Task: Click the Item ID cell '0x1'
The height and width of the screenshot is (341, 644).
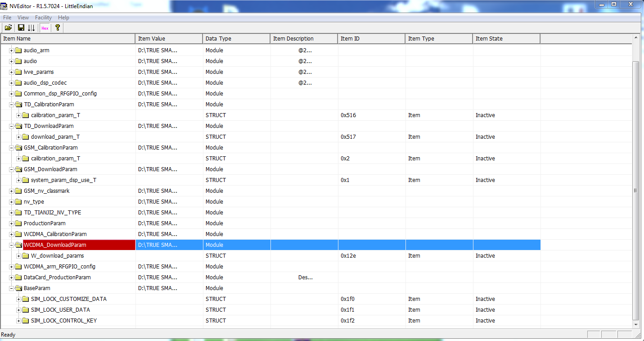Action: point(345,180)
